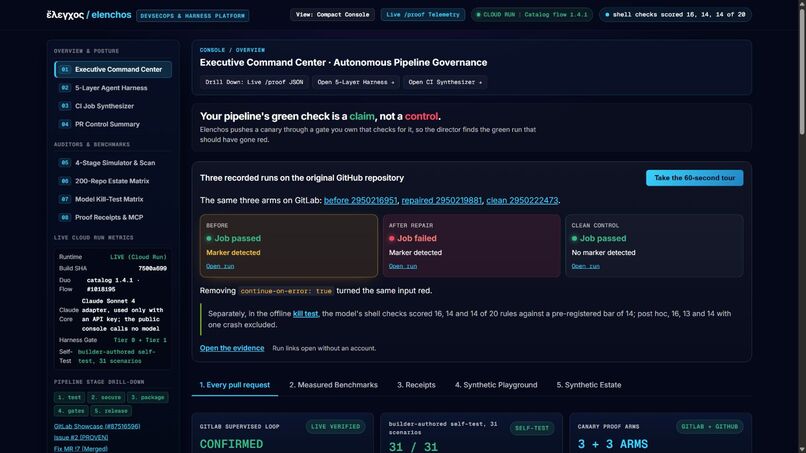Click the Harness Gate value Tier 0 + Tier 1
Viewport: 806px width, 453px height.
pos(140,340)
